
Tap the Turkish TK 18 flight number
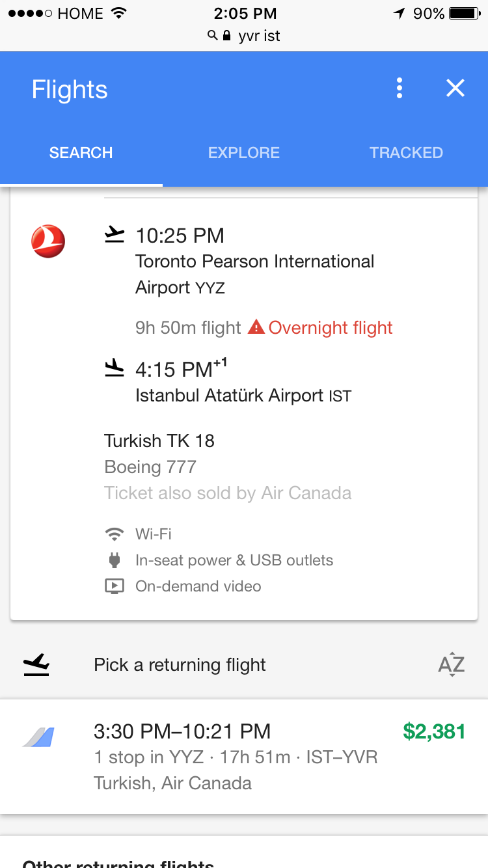point(159,441)
